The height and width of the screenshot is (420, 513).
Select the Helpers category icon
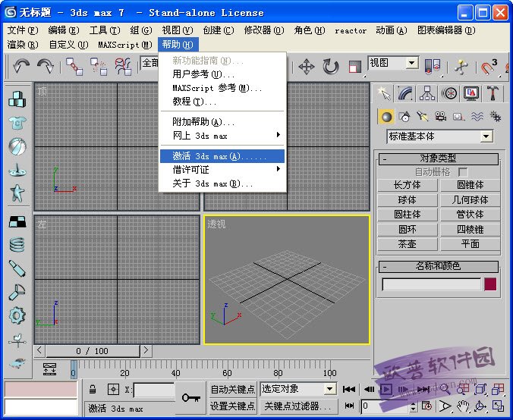pyautogui.click(x=458, y=117)
